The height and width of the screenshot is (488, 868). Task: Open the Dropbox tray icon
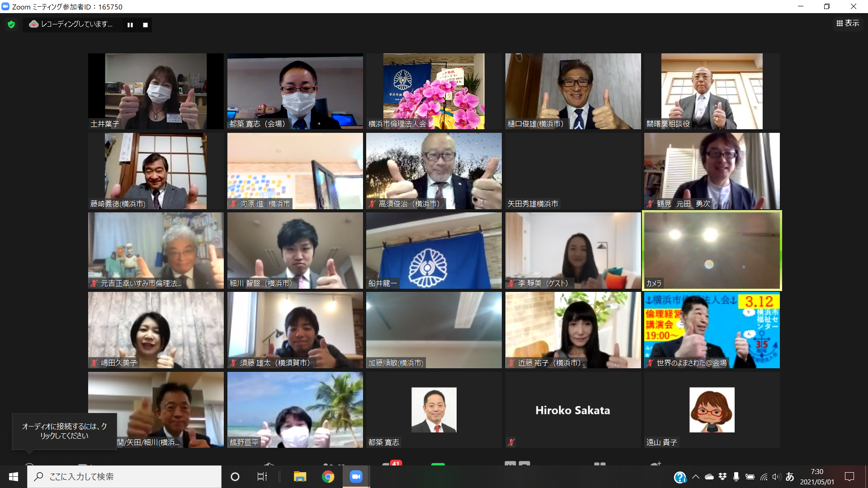(722, 477)
